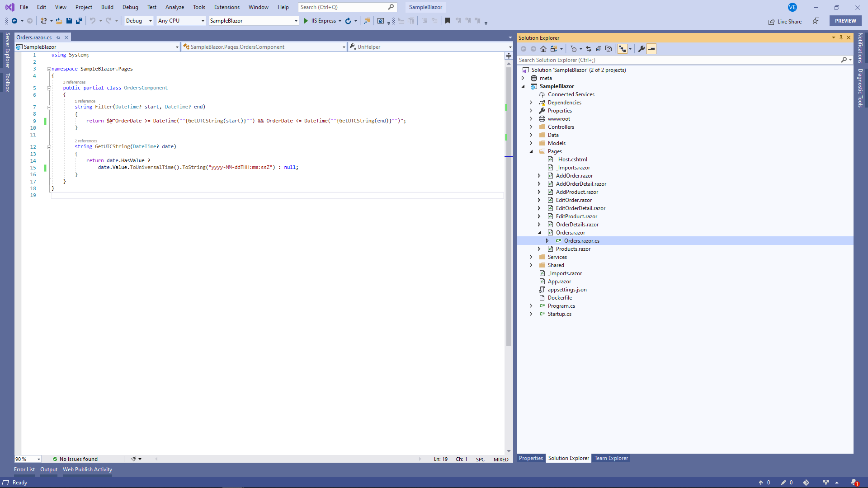
Task: Click Sync with Active Document icon
Action: click(x=589, y=49)
